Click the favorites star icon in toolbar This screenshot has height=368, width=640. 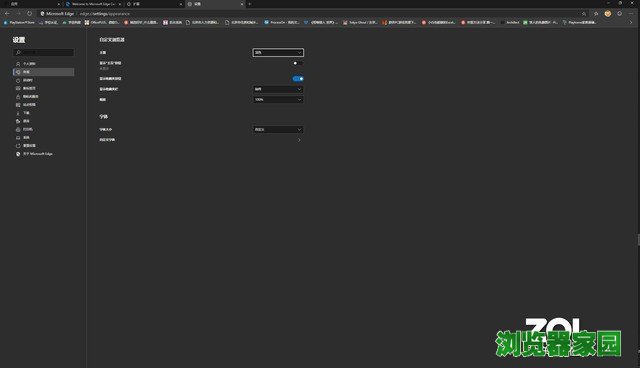(x=596, y=13)
